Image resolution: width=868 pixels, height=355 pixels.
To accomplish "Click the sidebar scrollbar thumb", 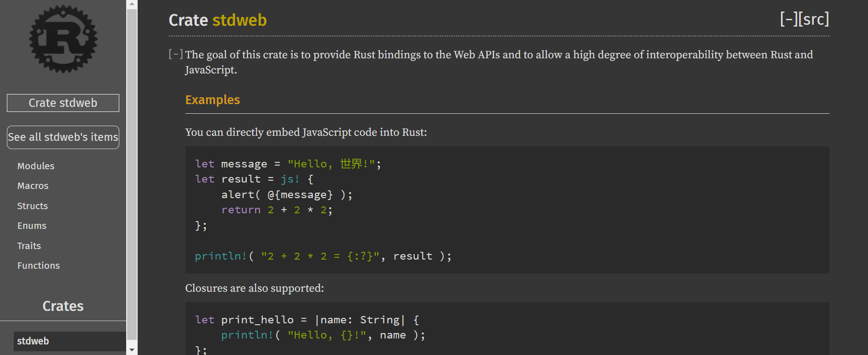I will 132,174.
